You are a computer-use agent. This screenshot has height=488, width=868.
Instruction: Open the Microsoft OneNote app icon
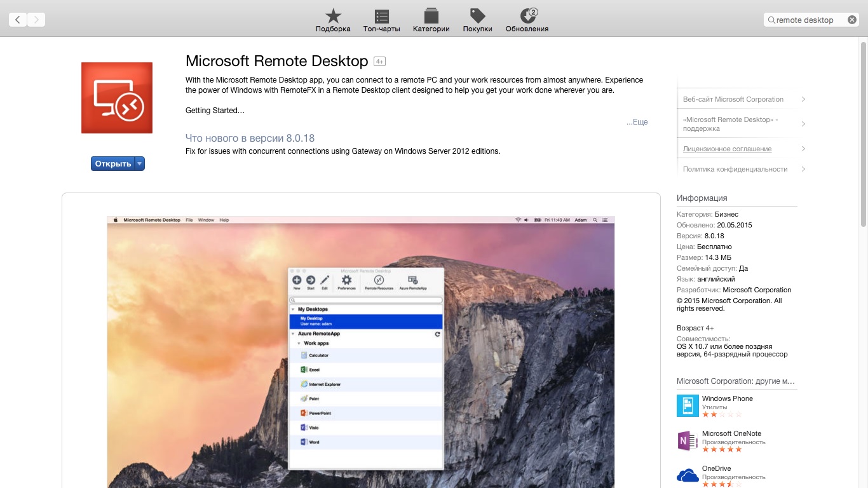(688, 440)
